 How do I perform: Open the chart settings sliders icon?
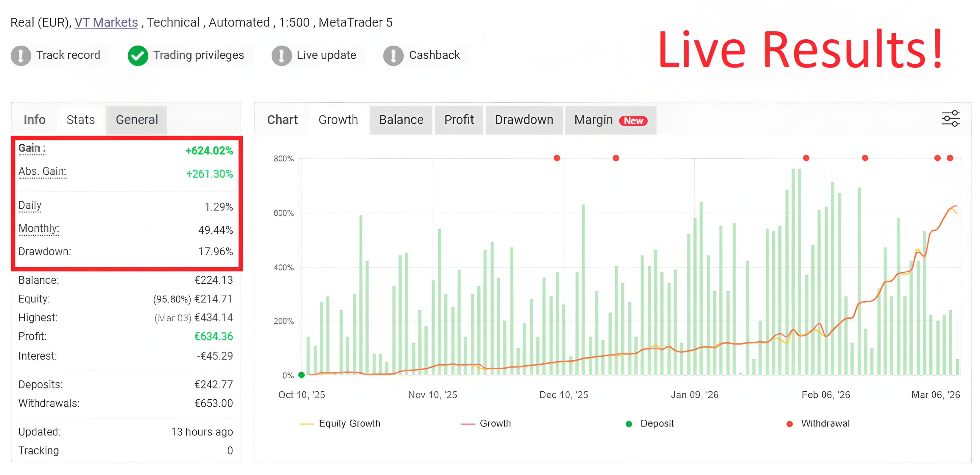pyautogui.click(x=950, y=119)
